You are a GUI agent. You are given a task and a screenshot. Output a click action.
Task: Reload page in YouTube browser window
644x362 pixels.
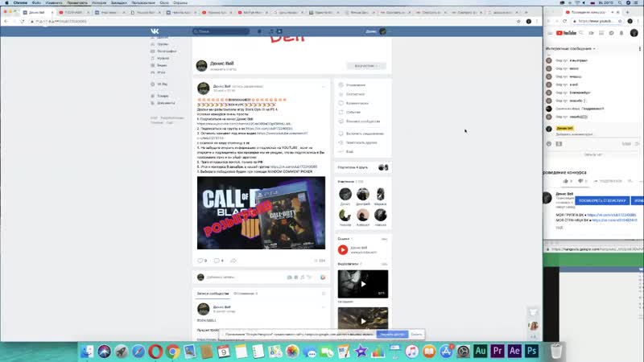click(x=565, y=21)
